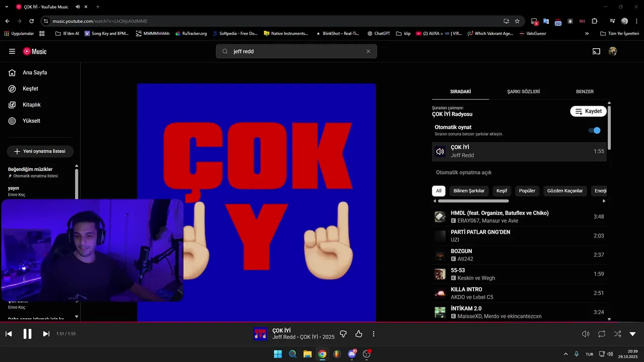This screenshot has height=362, width=644.
Task: Create Yeni oynatma listesi
Action: pos(40,151)
